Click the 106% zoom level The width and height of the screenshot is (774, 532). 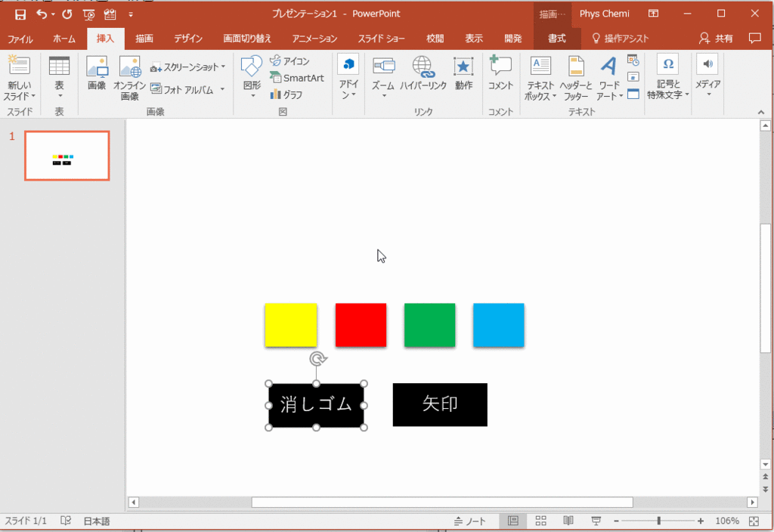726,521
